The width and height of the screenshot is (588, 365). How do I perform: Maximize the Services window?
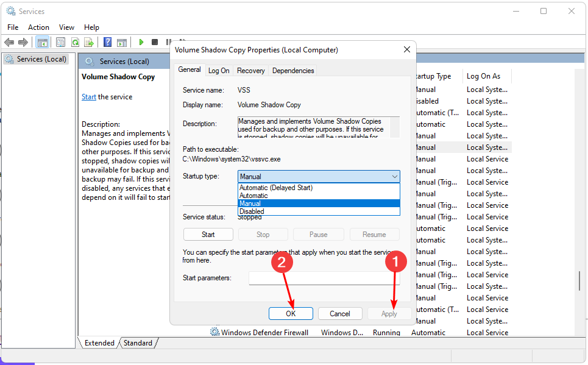(544, 11)
